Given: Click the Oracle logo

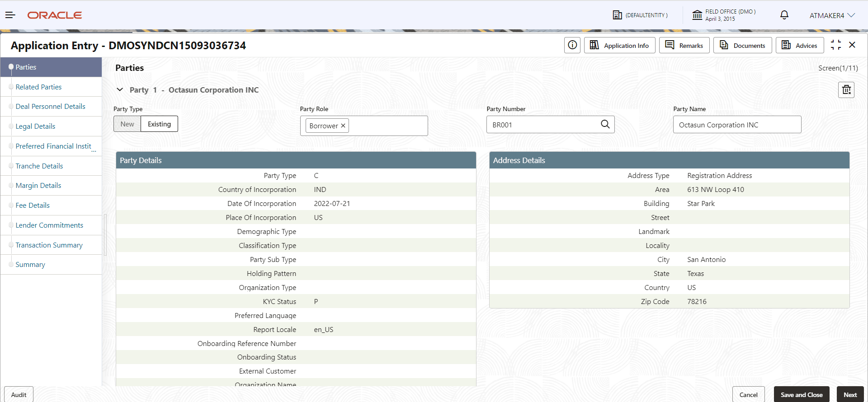Looking at the screenshot, I should [x=55, y=15].
